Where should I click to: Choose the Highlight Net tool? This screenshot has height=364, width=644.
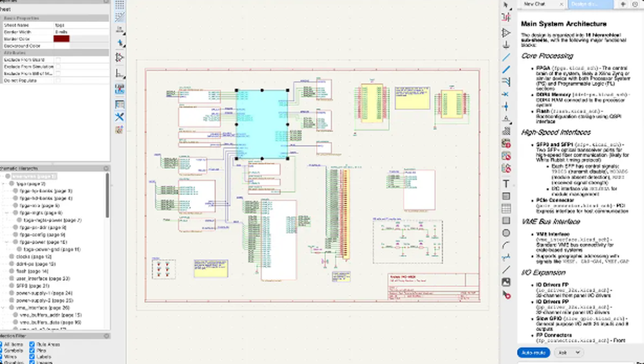click(x=506, y=17)
